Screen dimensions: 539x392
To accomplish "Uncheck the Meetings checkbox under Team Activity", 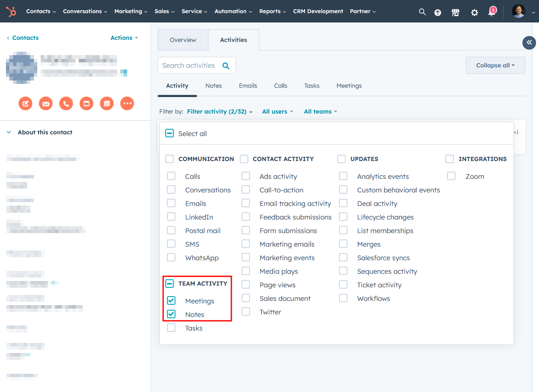I will 171,300.
